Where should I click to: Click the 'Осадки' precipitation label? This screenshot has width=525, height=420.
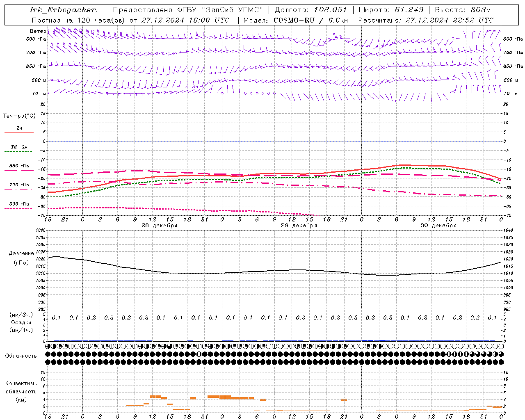tap(21, 322)
